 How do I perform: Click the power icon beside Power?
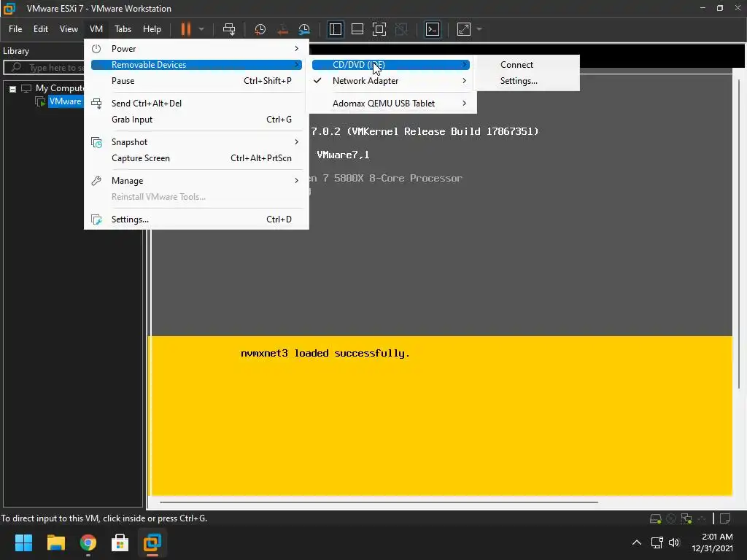(x=96, y=49)
